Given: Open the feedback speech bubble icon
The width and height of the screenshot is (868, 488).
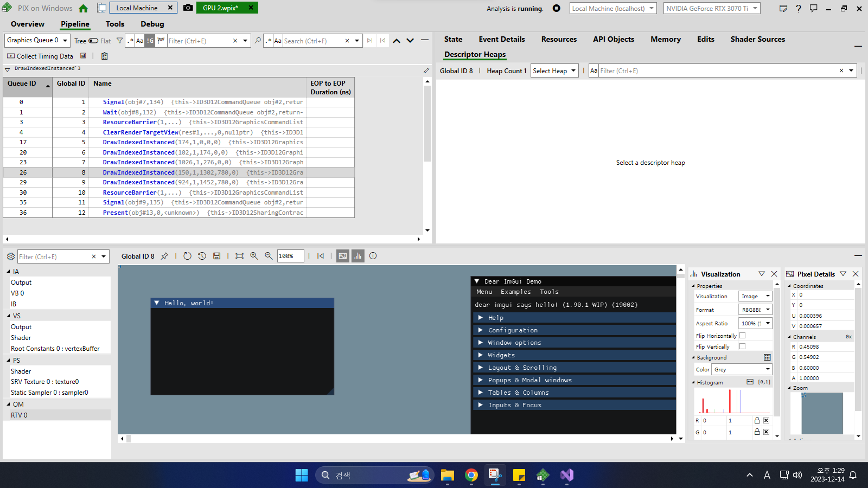Looking at the screenshot, I should (x=813, y=8).
